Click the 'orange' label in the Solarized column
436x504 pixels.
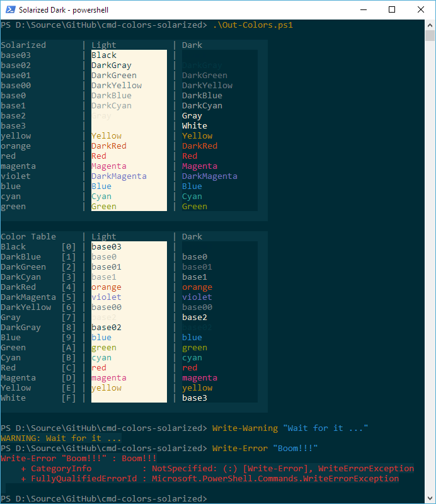[x=16, y=146]
